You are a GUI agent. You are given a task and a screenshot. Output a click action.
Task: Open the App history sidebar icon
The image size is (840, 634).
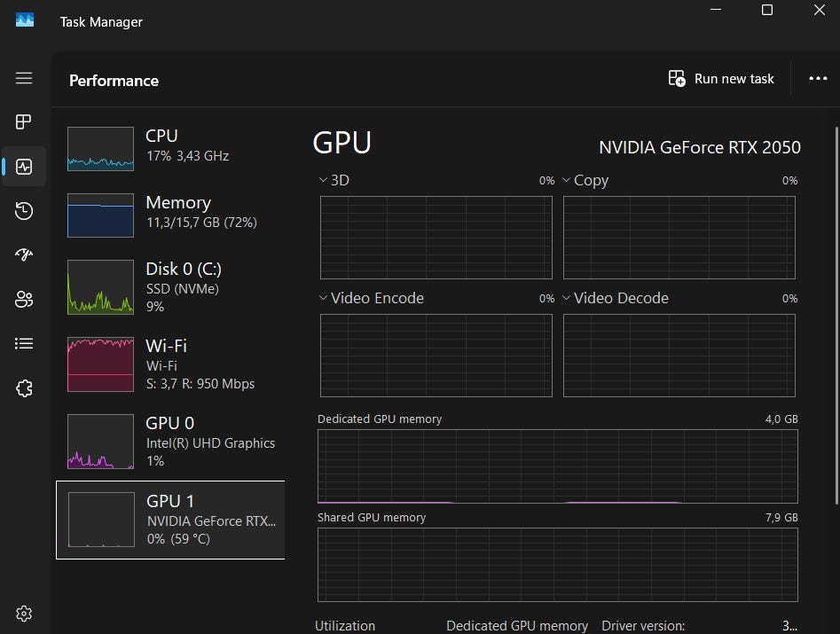24,210
